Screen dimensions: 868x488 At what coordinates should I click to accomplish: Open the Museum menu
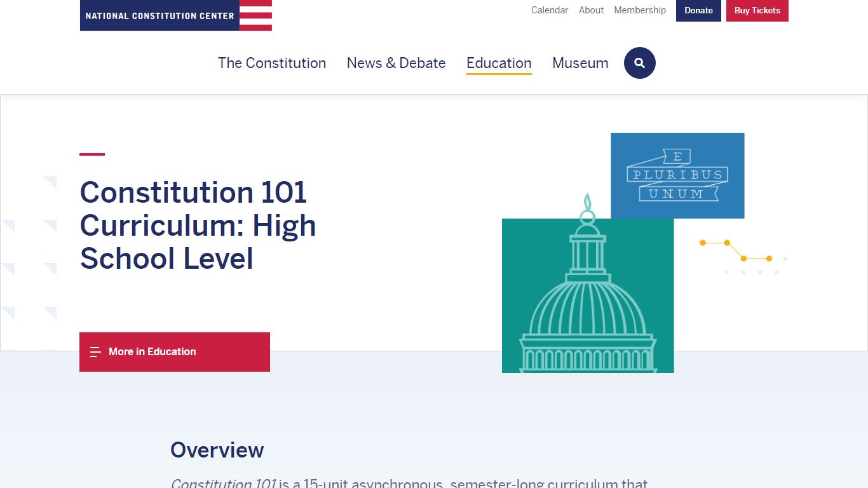click(580, 63)
